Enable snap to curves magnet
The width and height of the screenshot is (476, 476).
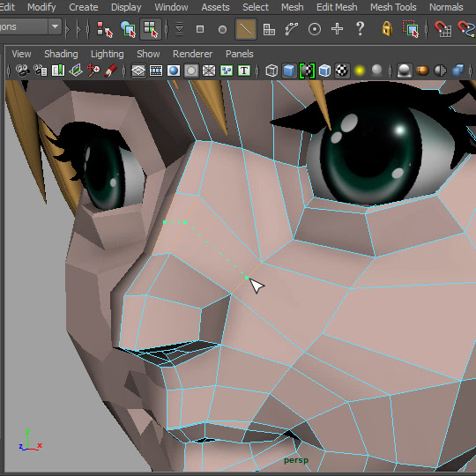pos(466,29)
